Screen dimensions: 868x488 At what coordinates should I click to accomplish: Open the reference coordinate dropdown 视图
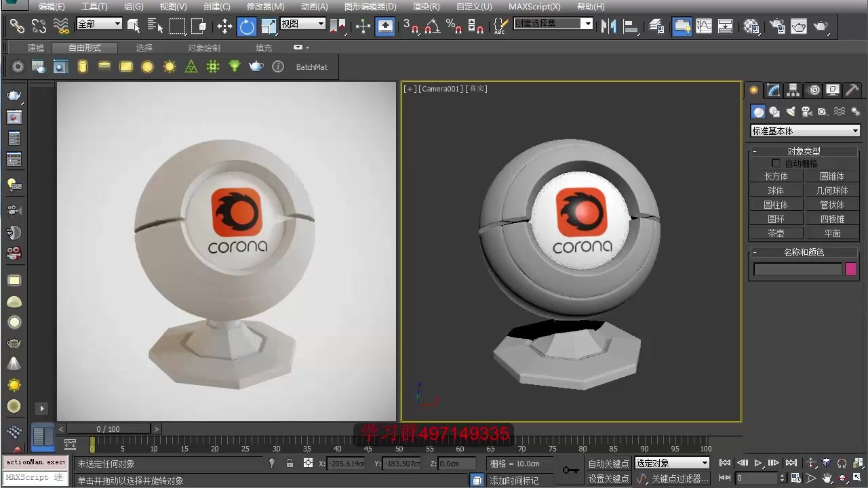303,24
